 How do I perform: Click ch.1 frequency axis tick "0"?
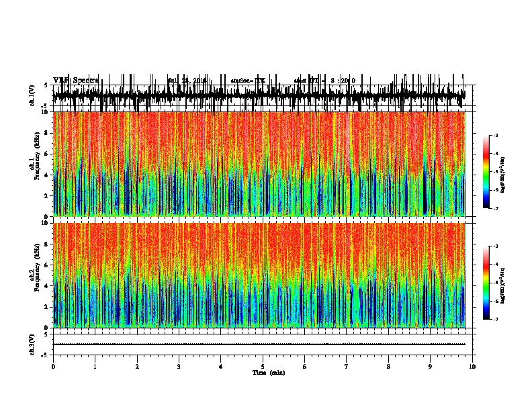click(47, 216)
